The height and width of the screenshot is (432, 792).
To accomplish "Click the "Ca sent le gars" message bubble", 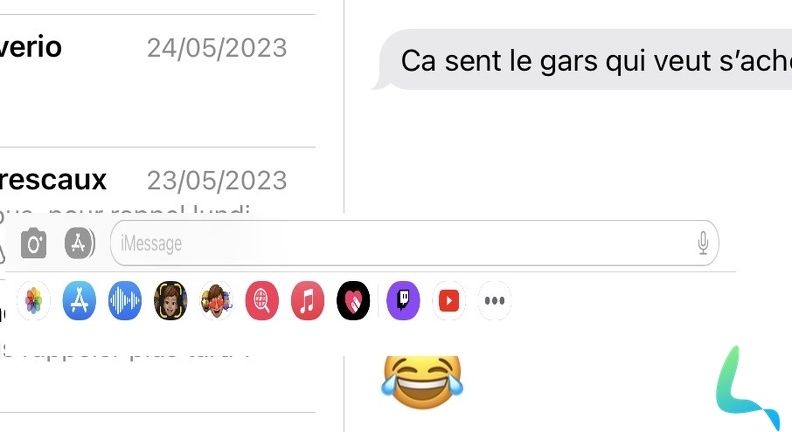I will point(582,60).
